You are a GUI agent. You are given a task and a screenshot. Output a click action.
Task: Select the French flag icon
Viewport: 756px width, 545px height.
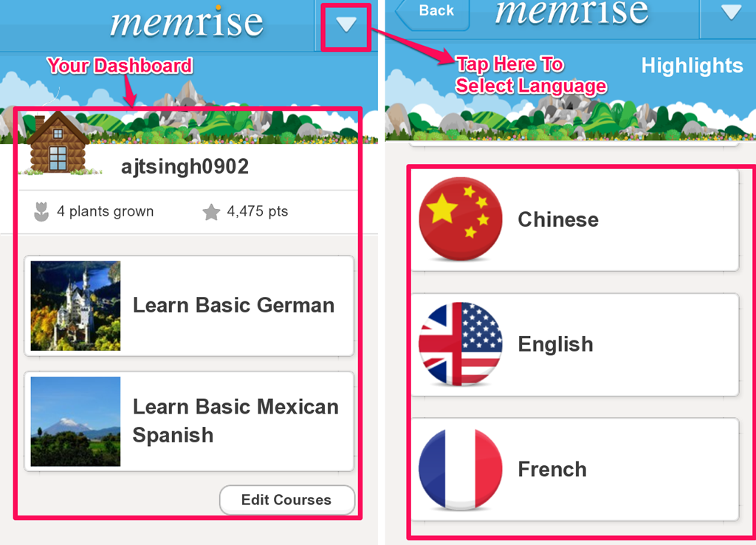tap(461, 469)
